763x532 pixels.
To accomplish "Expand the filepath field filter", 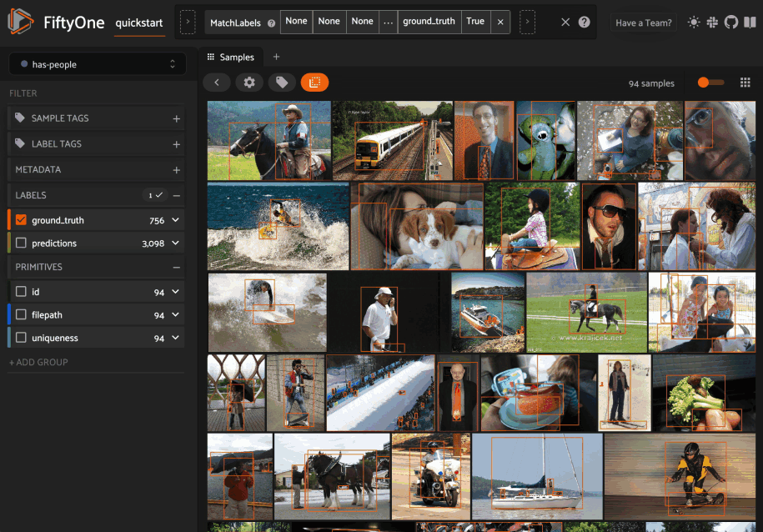I will (176, 314).
